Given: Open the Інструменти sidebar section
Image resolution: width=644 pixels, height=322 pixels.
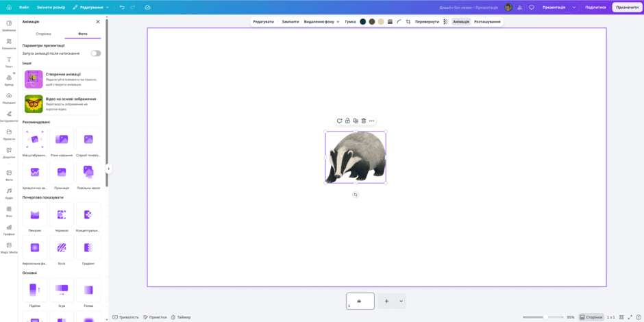Looking at the screenshot, I should pos(9,116).
